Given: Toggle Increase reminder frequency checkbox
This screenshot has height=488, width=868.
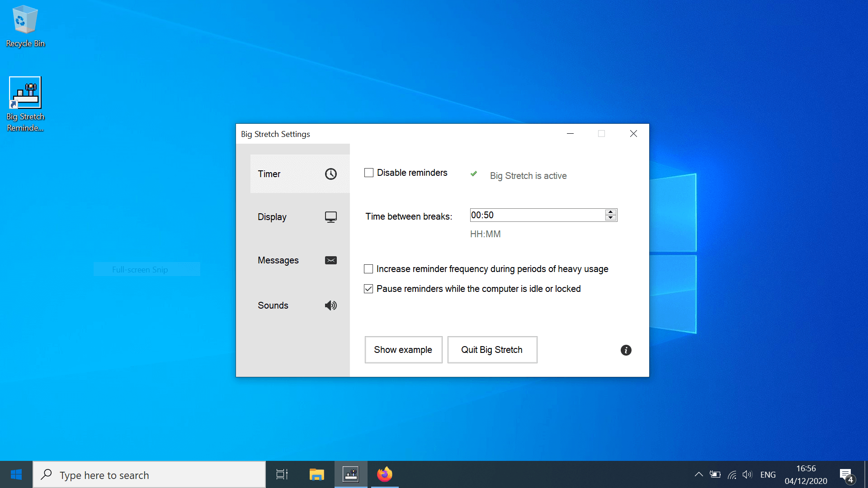Looking at the screenshot, I should [x=368, y=269].
